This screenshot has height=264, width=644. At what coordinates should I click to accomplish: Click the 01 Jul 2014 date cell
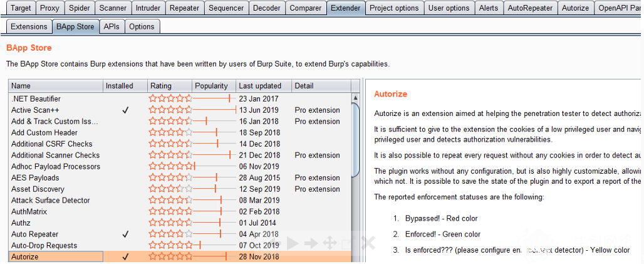click(x=257, y=223)
